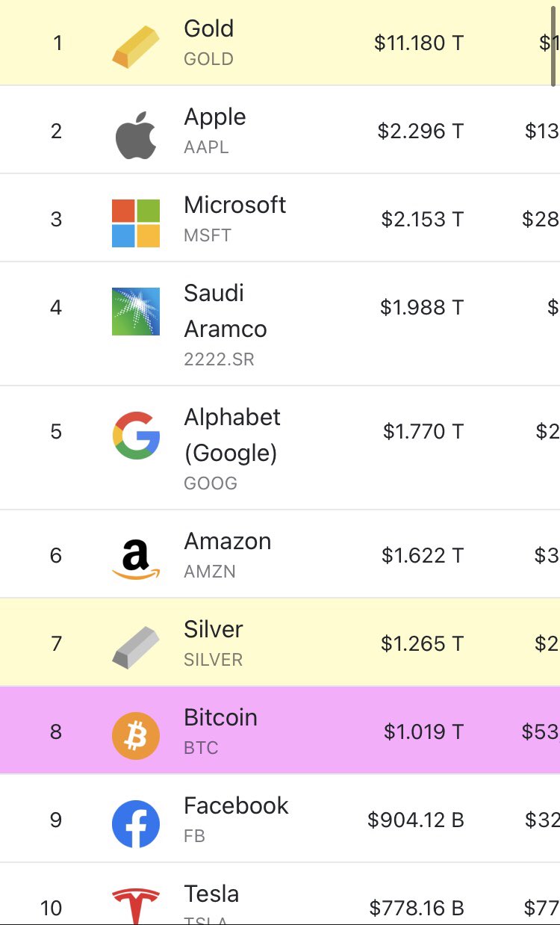The image size is (560, 925).
Task: Click the blue Facebook logo
Action: 136,824
